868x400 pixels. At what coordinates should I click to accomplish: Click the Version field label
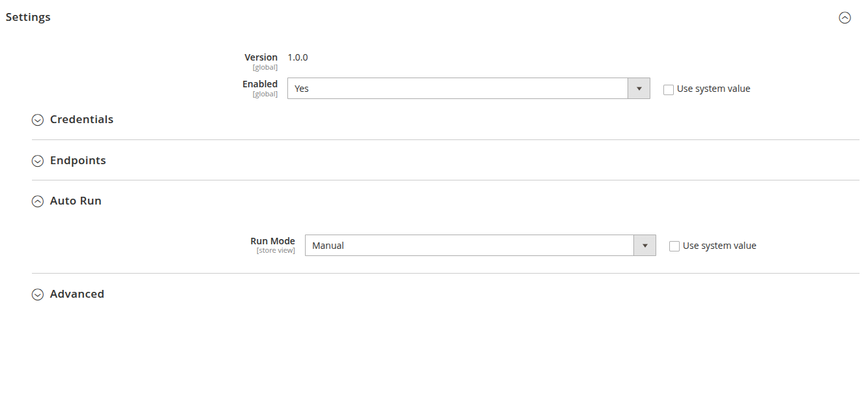tap(261, 57)
